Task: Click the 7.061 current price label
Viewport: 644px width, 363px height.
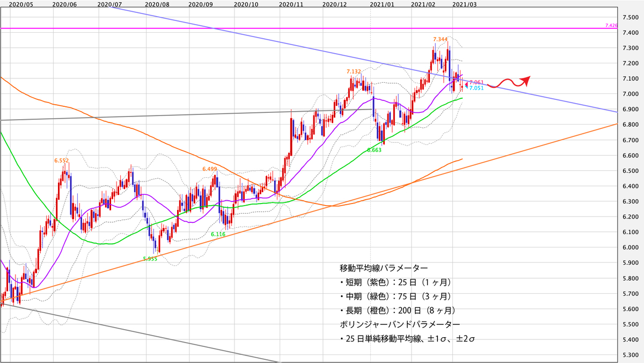Action: coord(477,82)
